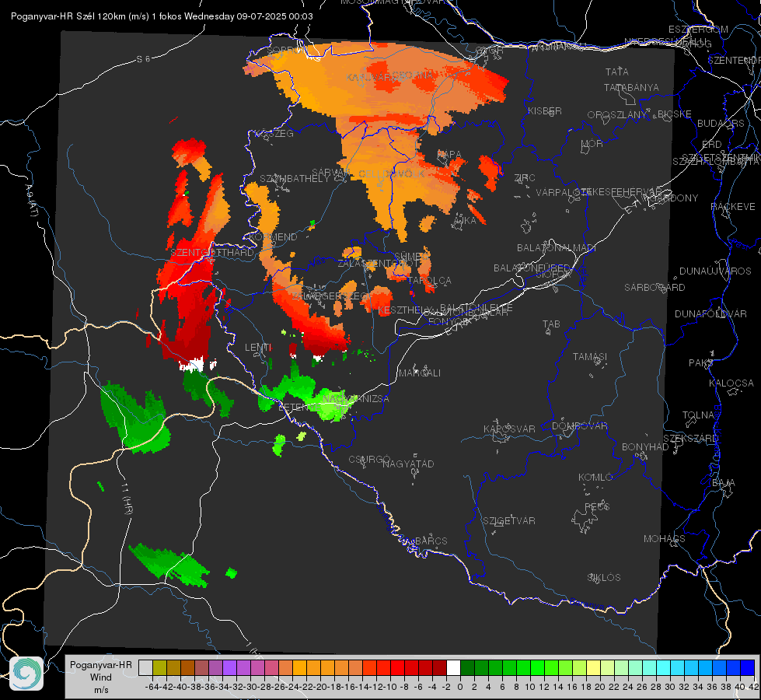The height and width of the screenshot is (700, 761).
Task: Click the KESZTHELY city label
Action: pos(405,310)
